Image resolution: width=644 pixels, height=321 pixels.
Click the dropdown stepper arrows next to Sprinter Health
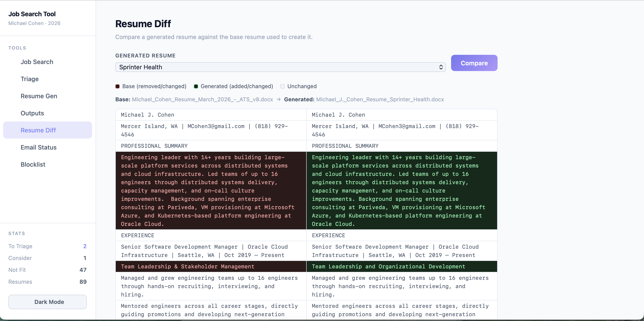[x=441, y=67]
